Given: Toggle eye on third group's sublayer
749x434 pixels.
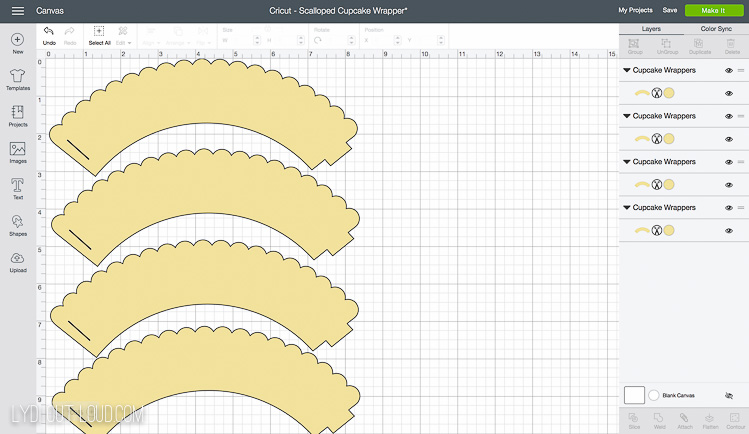Looking at the screenshot, I should click(728, 185).
